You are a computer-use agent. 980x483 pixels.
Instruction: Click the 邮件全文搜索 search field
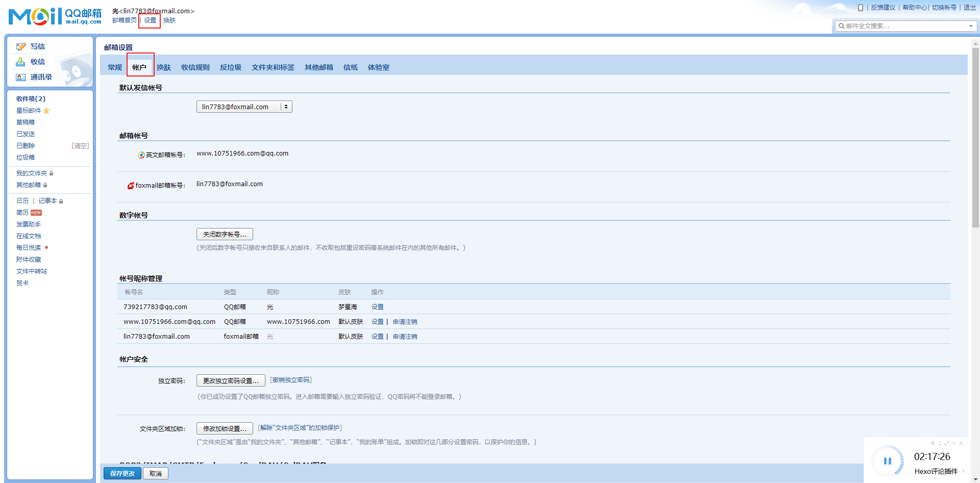coord(906,26)
